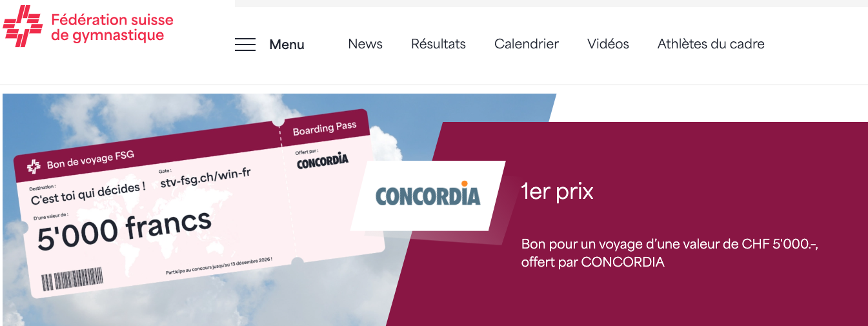Viewport: 868px width, 326px height.
Task: Click the small FSG cross icon on ticket
Action: pos(34,167)
